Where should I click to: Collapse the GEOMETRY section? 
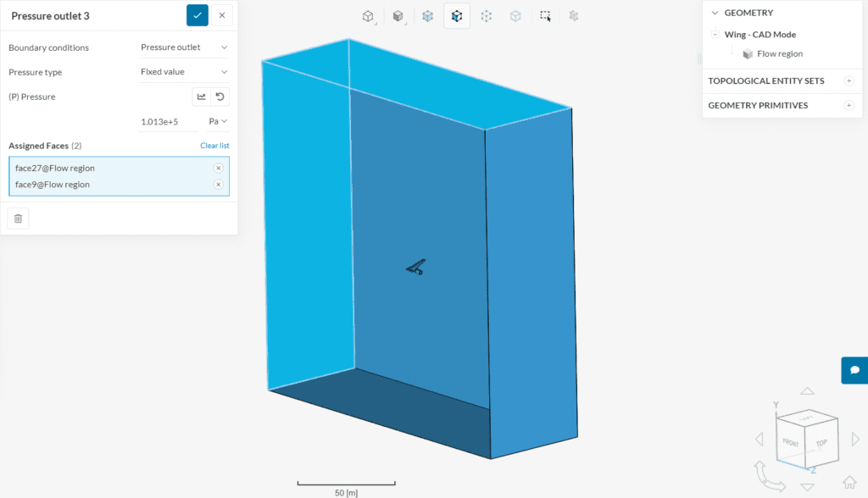coord(715,13)
